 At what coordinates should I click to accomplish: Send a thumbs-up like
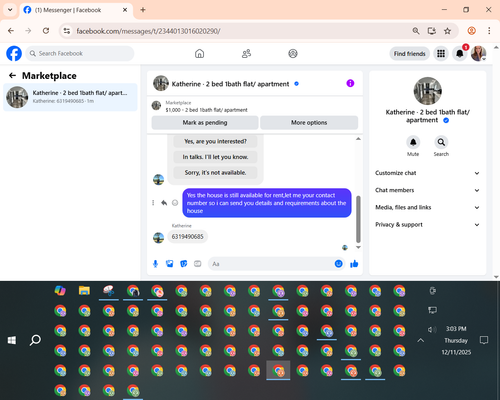click(354, 264)
